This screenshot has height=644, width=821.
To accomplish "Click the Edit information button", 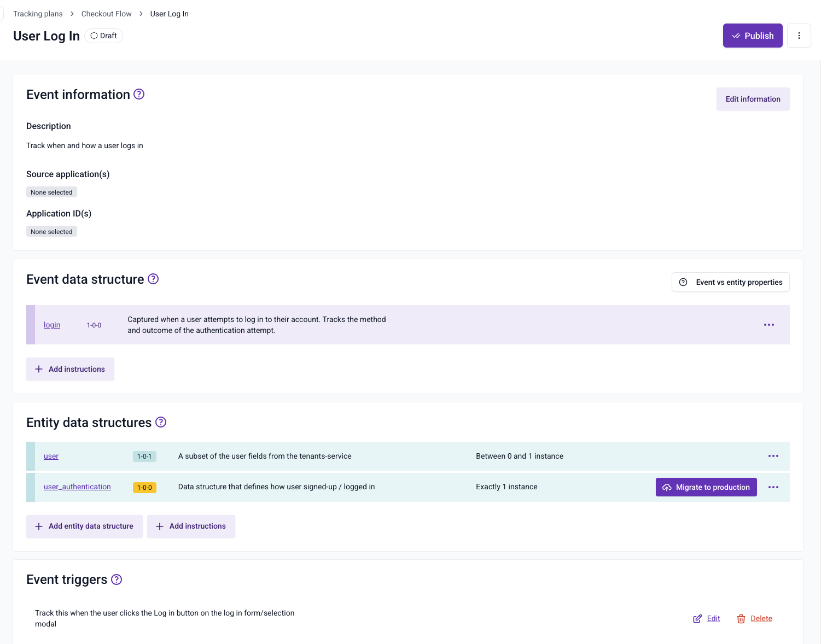I will [753, 99].
